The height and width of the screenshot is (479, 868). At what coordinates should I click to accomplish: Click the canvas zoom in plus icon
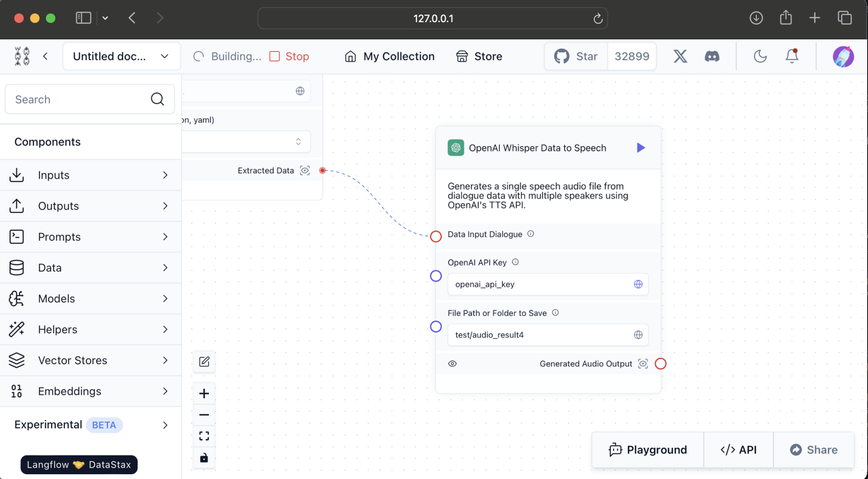coord(204,393)
